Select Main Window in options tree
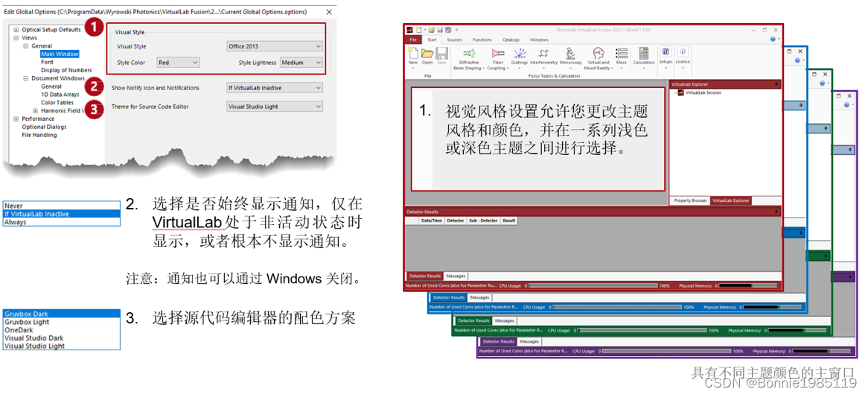Viewport: 868px width, 395px height. (60, 54)
